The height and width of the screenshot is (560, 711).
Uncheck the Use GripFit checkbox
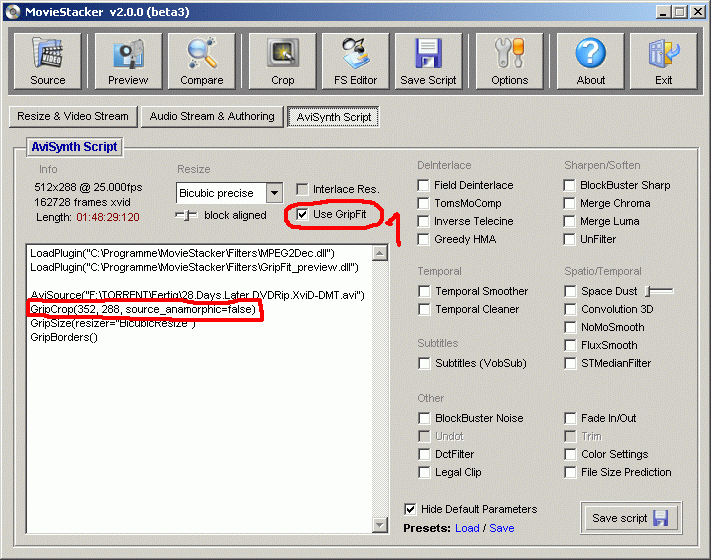click(x=302, y=214)
